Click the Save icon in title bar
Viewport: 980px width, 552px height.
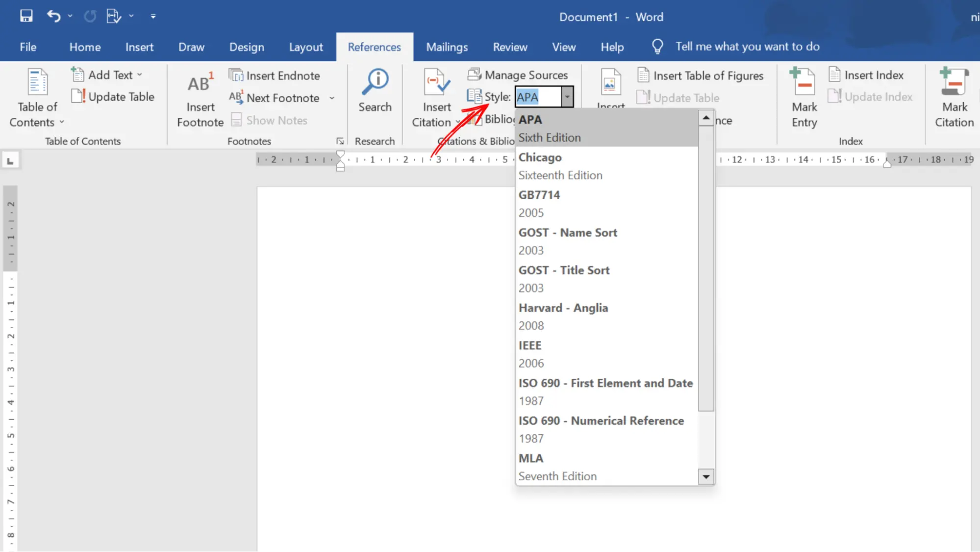(26, 16)
